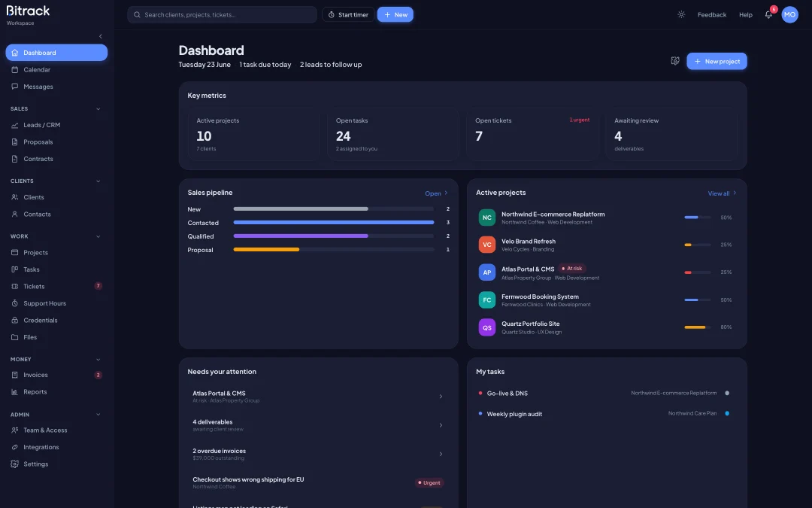Open the MO user avatar
This screenshot has width=812, height=508.
point(789,14)
